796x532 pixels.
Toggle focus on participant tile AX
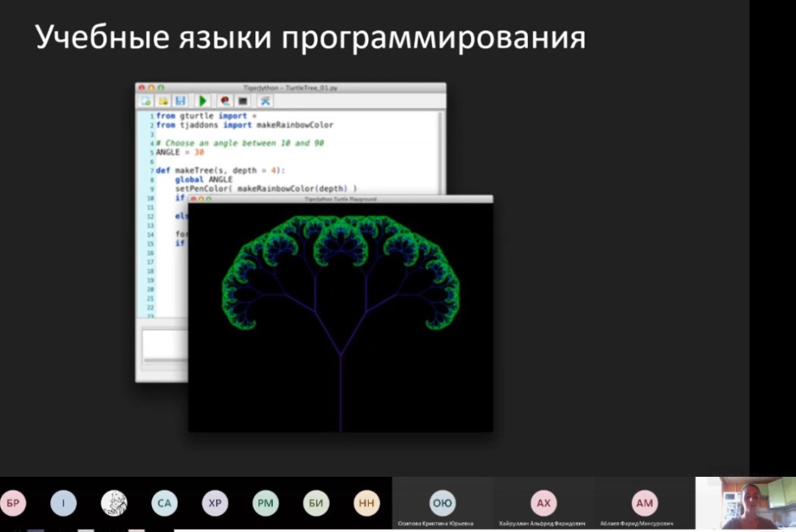[544, 503]
